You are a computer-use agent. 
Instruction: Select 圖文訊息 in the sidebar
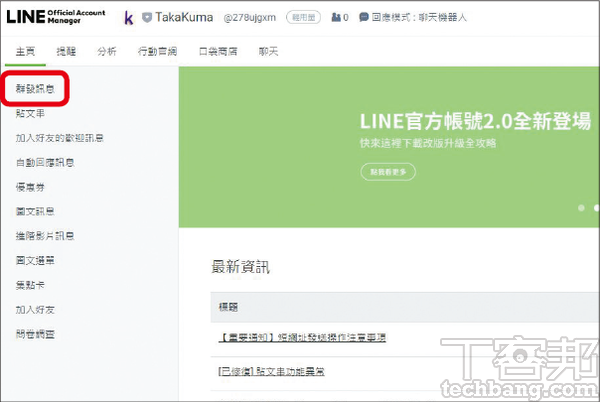click(x=35, y=212)
